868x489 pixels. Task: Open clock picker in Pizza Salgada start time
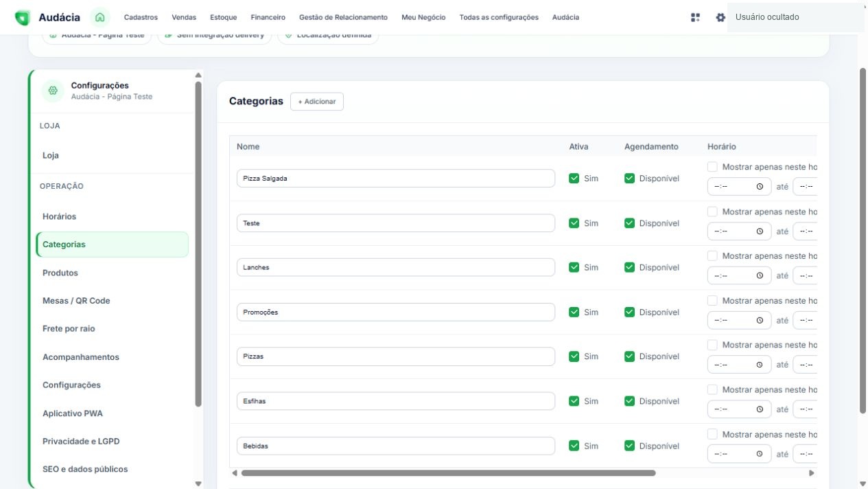pyautogui.click(x=760, y=187)
